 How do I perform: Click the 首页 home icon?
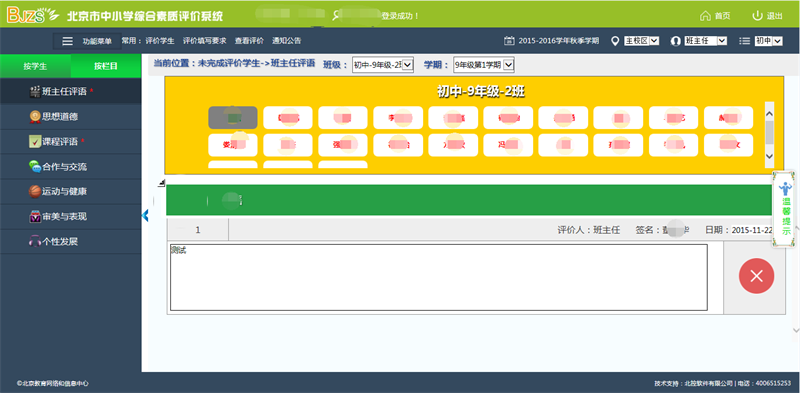coord(705,16)
